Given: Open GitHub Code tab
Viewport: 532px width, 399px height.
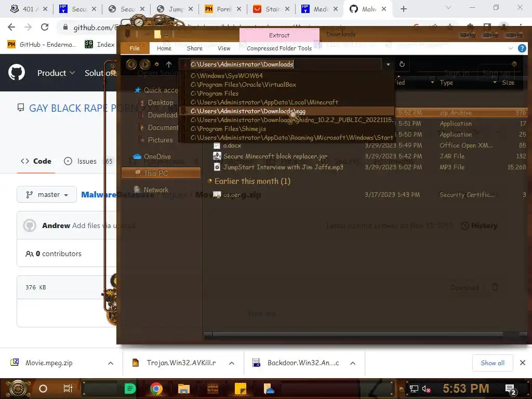Looking at the screenshot, I should click(x=36, y=161).
